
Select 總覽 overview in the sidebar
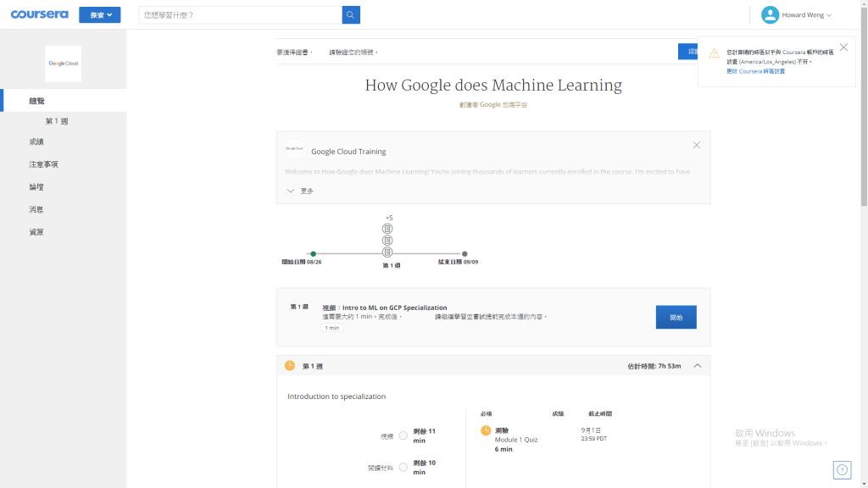(x=63, y=101)
